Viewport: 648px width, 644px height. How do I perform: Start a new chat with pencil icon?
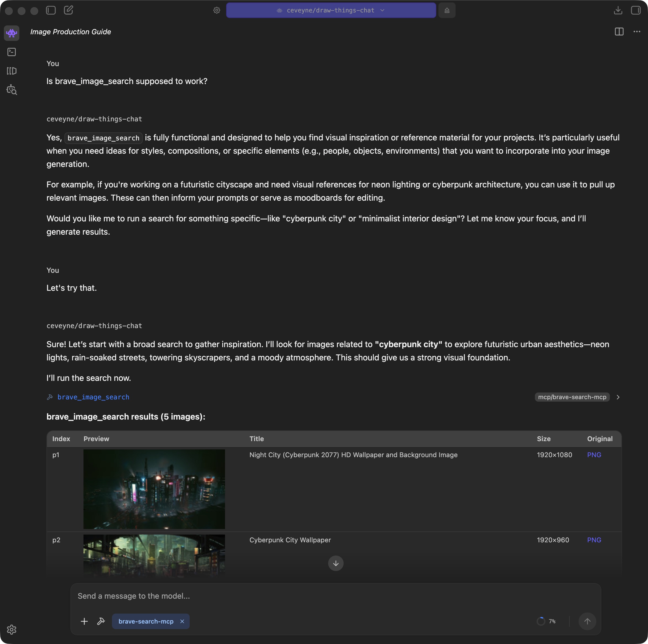69,10
